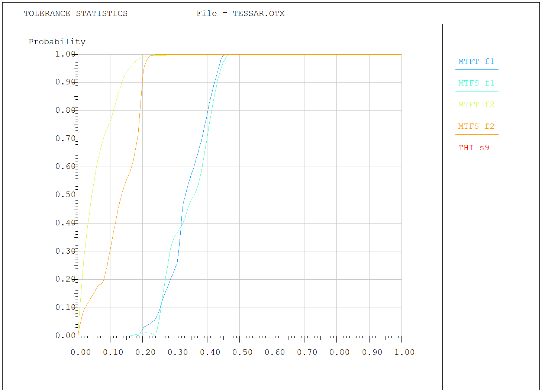Click the 0.80 label on the horizontal axis
Screen dimensions: 542x392
coord(339,352)
